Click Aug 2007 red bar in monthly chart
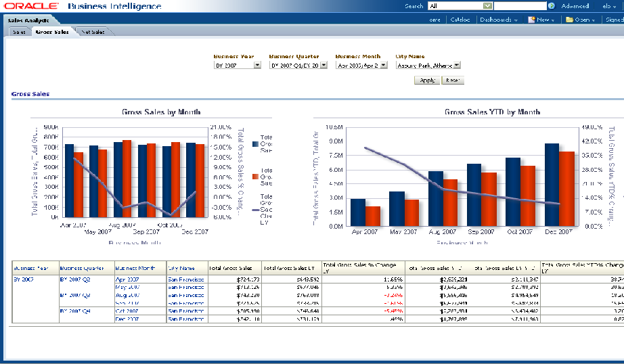 point(127,179)
